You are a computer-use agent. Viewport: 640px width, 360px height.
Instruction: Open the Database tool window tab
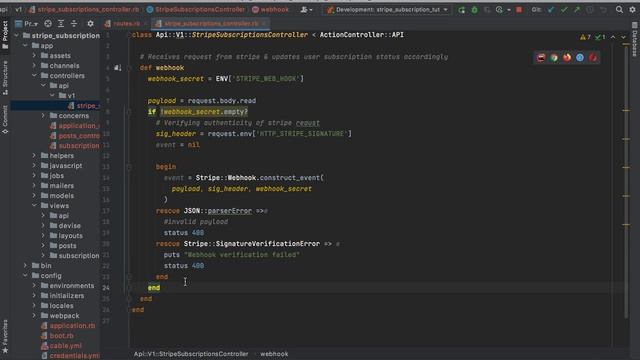point(634,40)
